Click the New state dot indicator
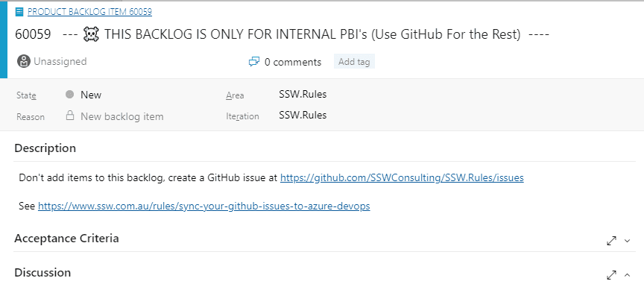Image resolution: width=644 pixels, height=284 pixels. click(70, 95)
